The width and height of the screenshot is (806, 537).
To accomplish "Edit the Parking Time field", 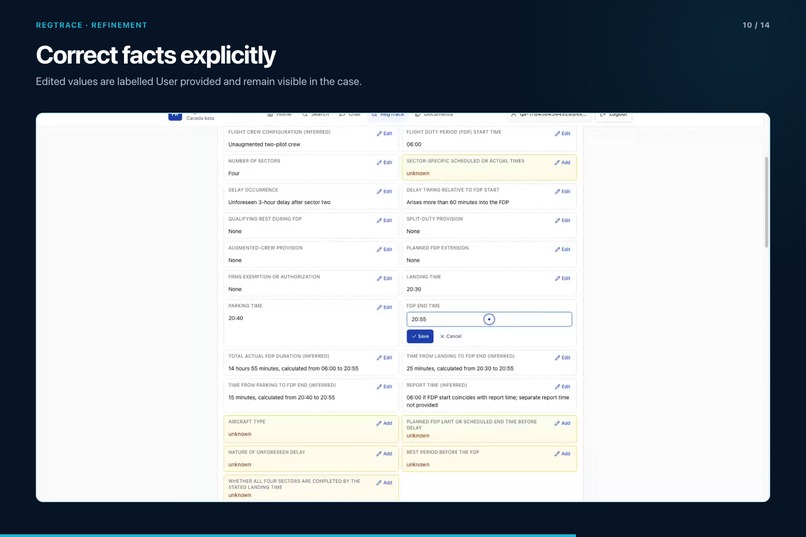I will (x=384, y=307).
